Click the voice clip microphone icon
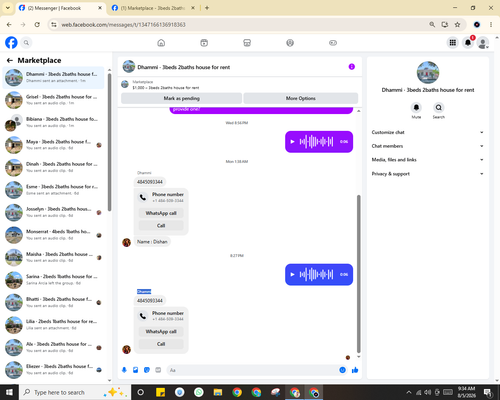 tap(124, 370)
